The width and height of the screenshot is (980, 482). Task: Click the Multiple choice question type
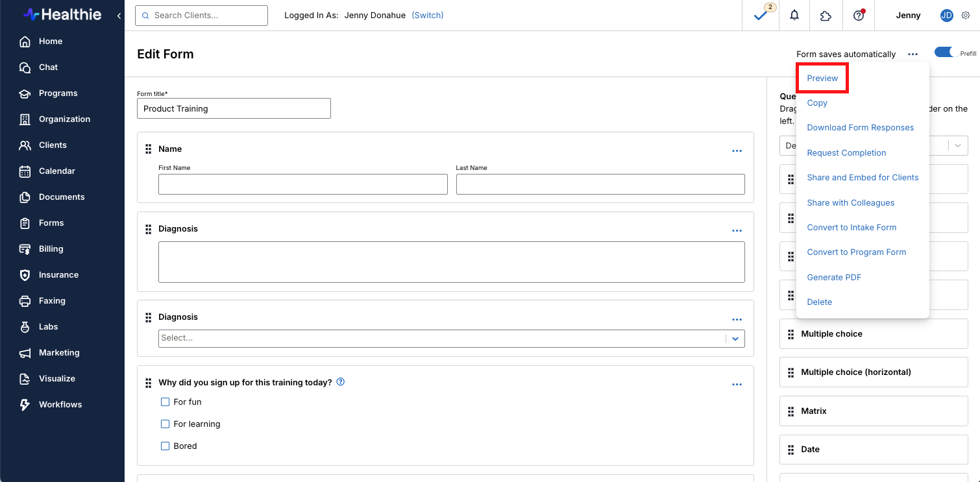[874, 334]
